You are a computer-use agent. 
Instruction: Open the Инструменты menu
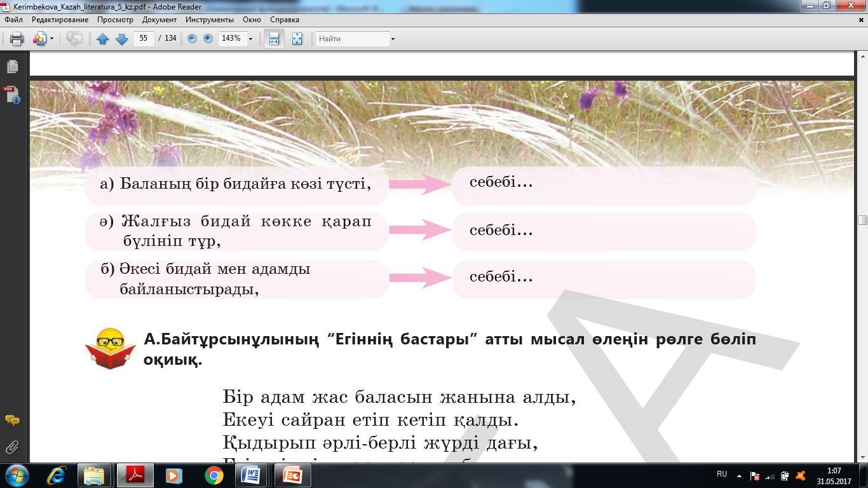[x=210, y=20]
